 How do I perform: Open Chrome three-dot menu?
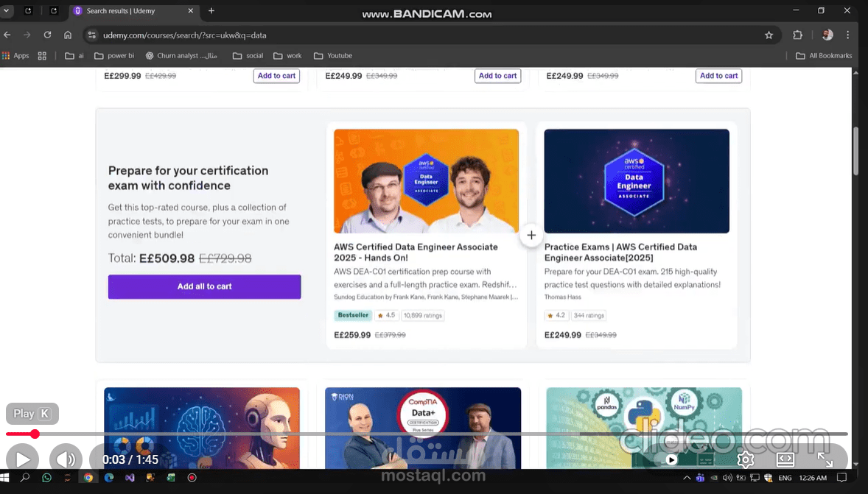pyautogui.click(x=847, y=35)
